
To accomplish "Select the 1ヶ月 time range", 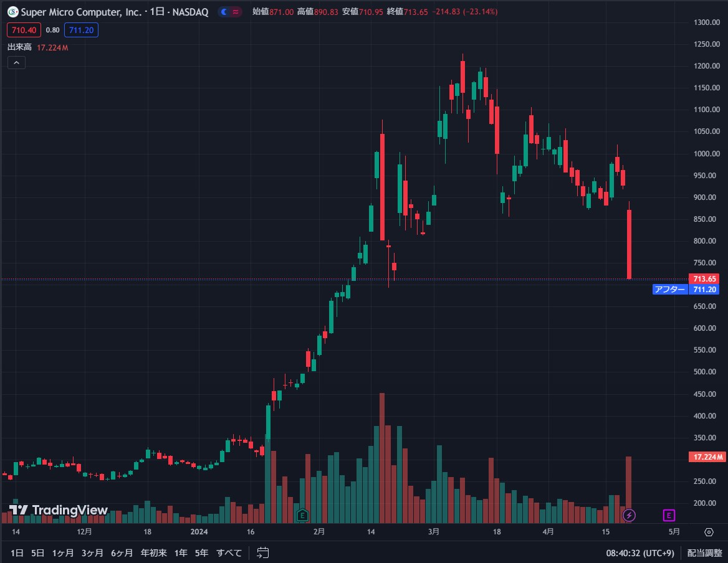I will tap(63, 553).
